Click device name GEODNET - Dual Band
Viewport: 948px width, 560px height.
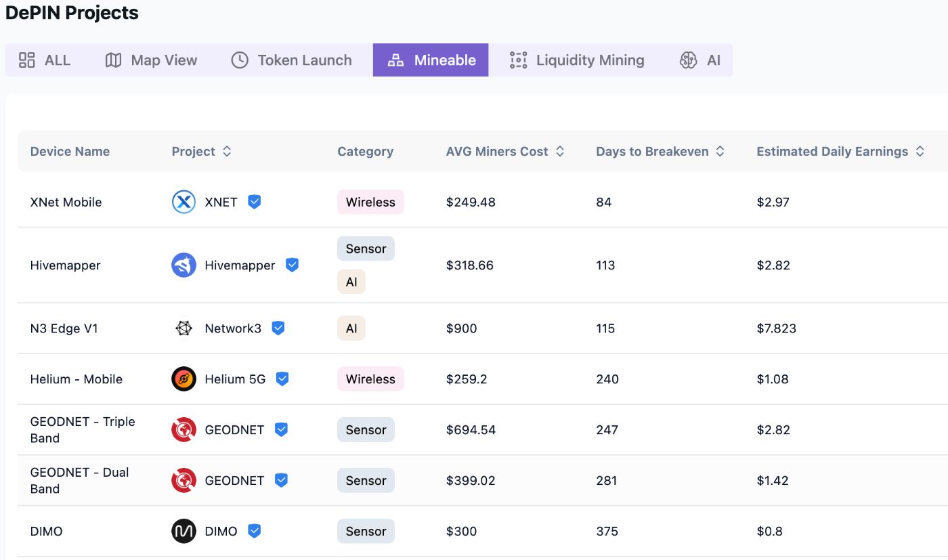79,480
